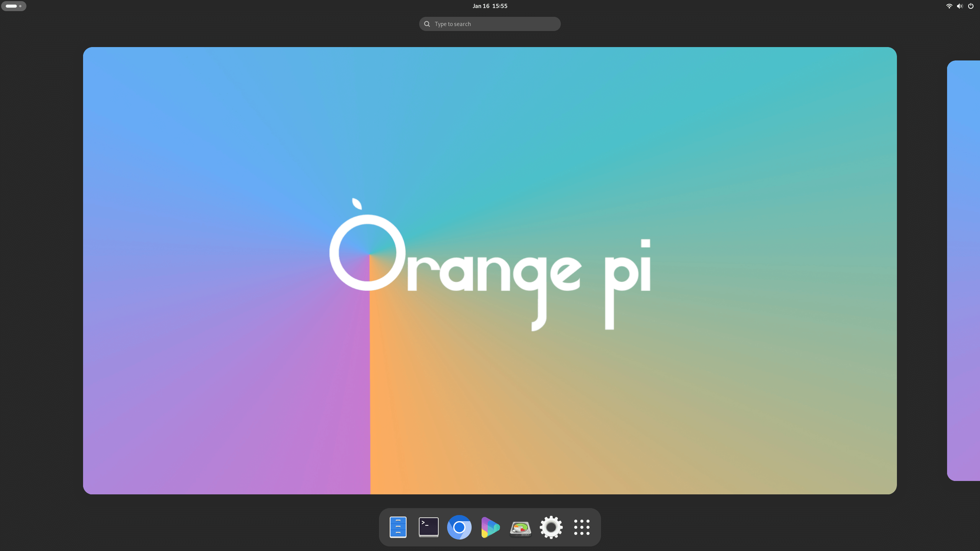Click the workspace indicator pill
Viewport: 980px width, 551px height.
point(11,6)
